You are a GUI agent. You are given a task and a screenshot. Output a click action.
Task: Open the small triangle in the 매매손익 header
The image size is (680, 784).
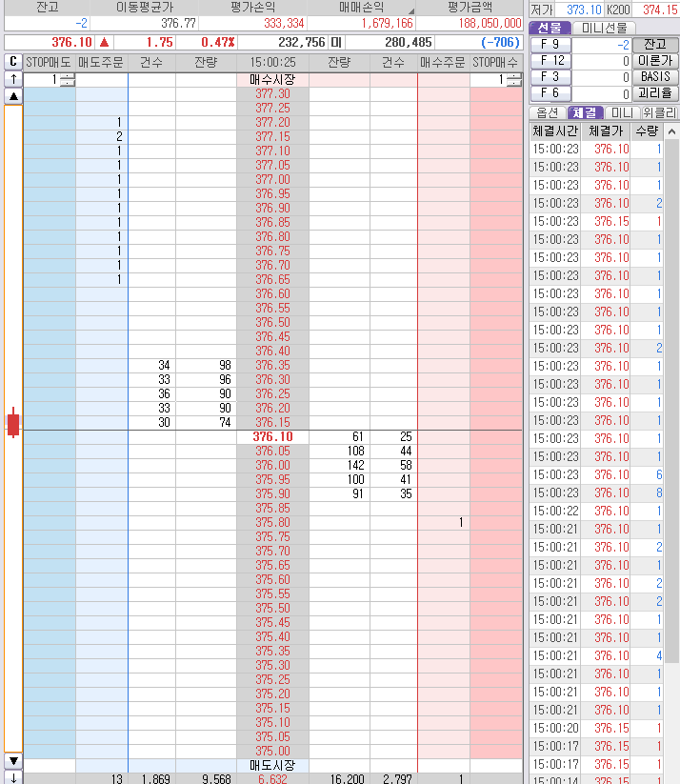411,11
